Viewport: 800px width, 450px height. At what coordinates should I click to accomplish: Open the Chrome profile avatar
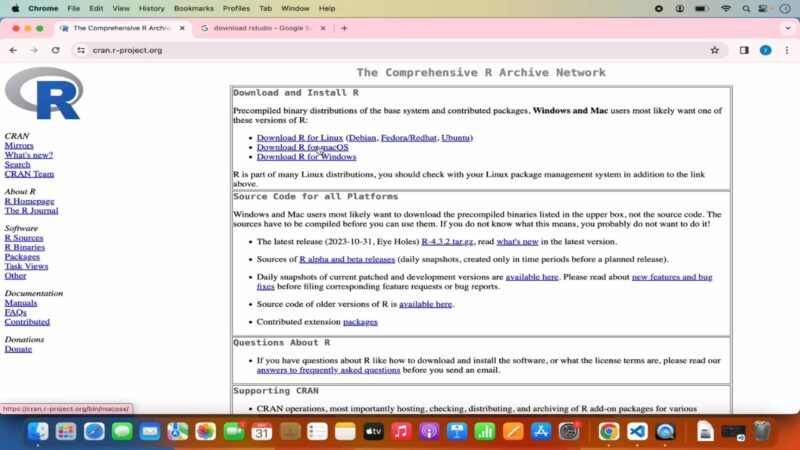click(x=765, y=50)
